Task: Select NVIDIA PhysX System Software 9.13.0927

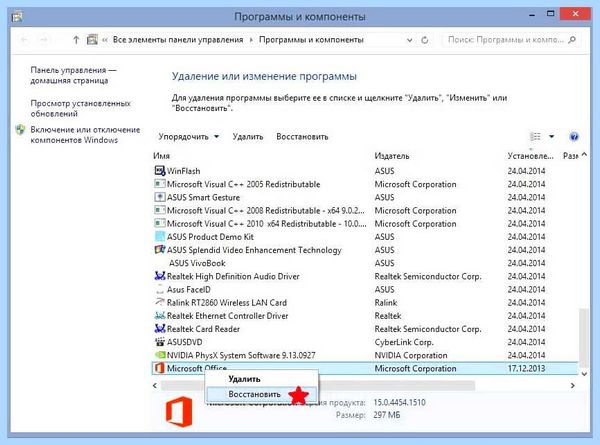Action: [241, 355]
